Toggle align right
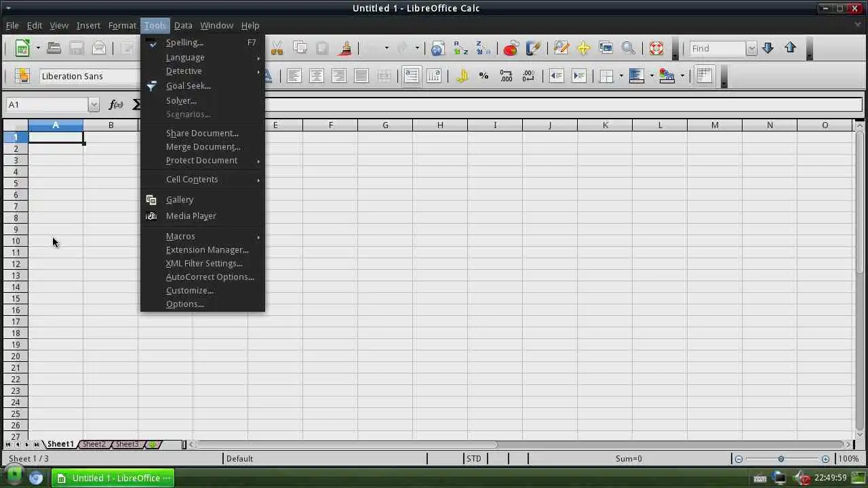The width and height of the screenshot is (868, 488). pos(338,76)
